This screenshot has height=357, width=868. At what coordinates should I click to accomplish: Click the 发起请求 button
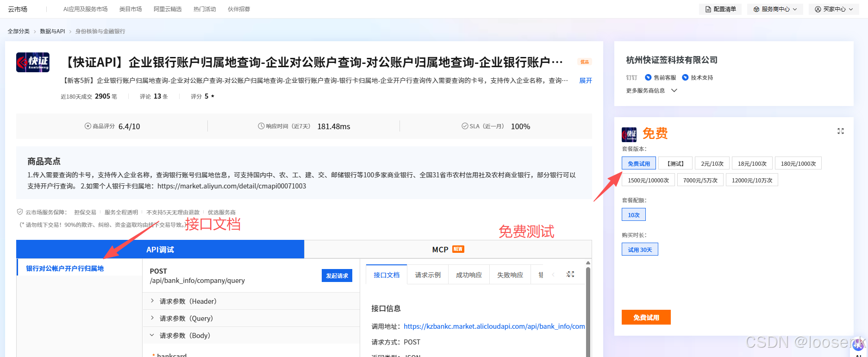337,276
